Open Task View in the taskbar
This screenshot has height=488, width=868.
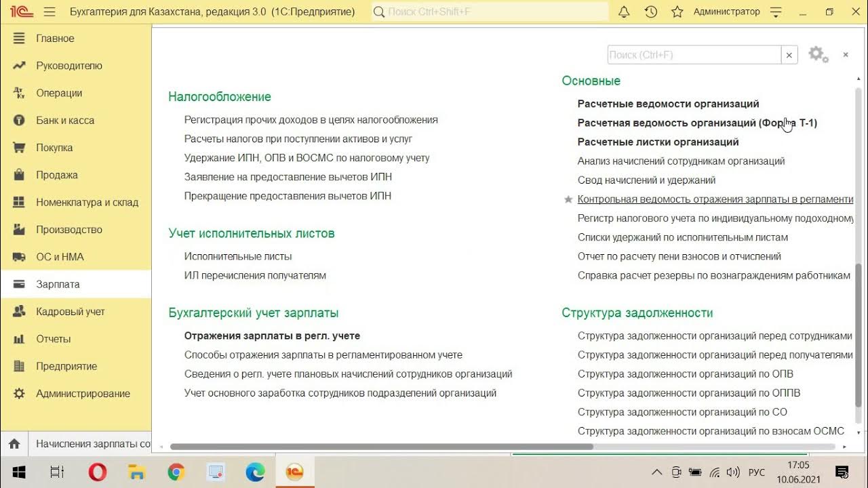coord(58,472)
